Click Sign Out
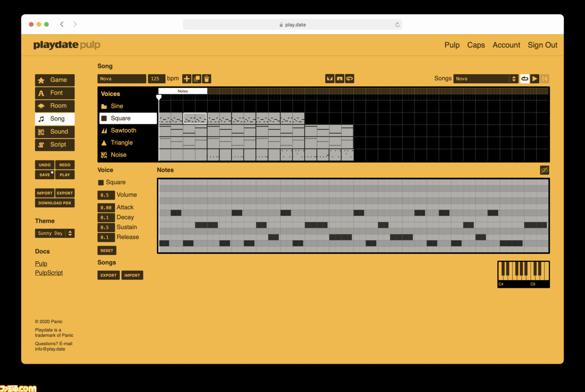The image size is (585, 392). (542, 45)
